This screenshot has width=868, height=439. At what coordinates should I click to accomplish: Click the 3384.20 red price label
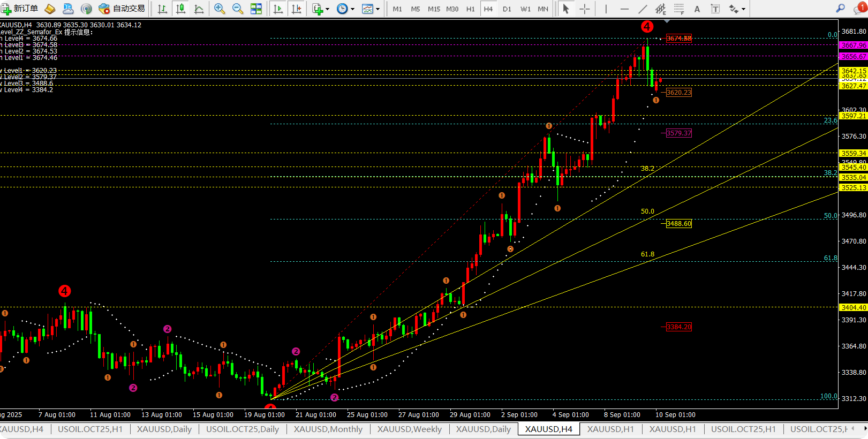tap(678, 327)
